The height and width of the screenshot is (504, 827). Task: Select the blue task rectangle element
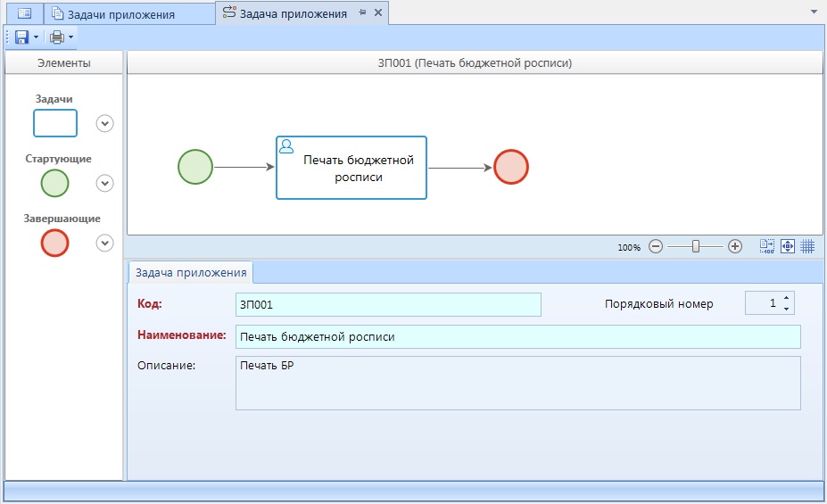tap(55, 123)
